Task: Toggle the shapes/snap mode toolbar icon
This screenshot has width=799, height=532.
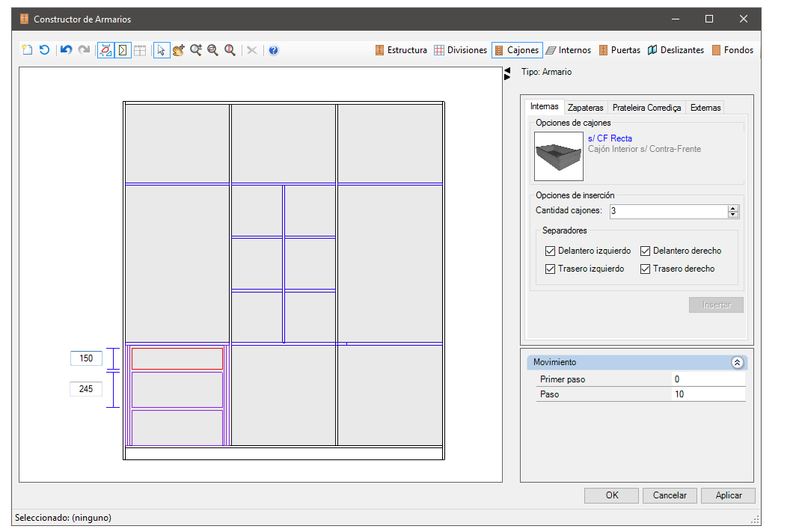Action: [106, 50]
